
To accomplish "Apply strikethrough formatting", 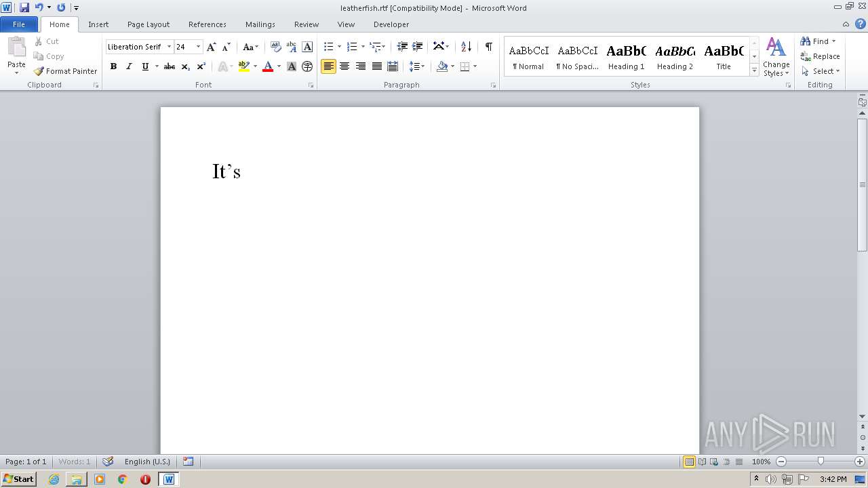I will (x=170, y=66).
